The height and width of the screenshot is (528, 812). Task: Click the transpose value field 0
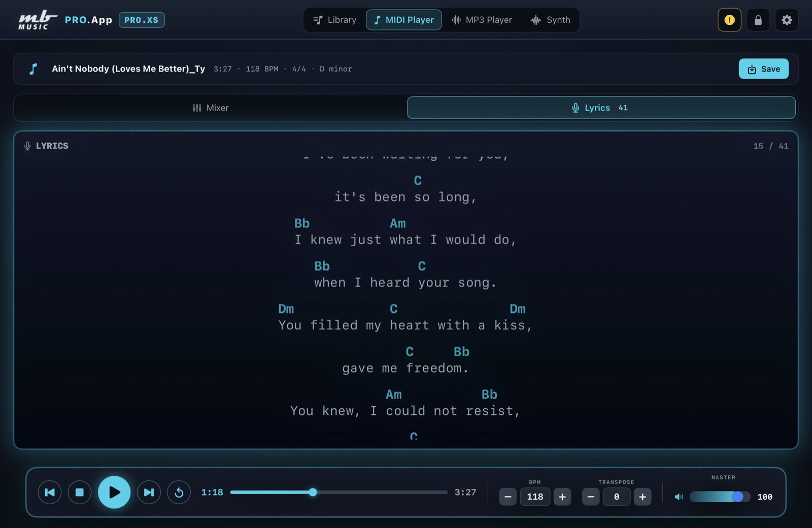(617, 497)
